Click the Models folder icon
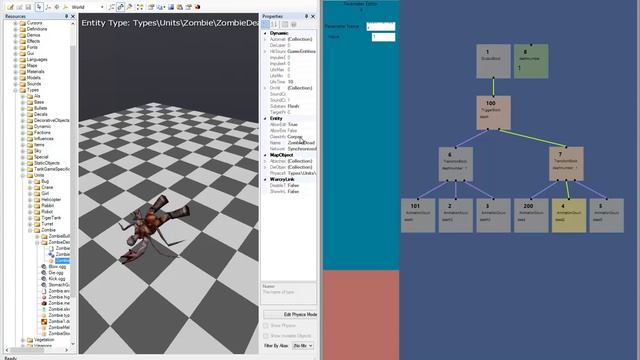Image resolution: width=640 pixels, height=360 pixels. click(23, 78)
